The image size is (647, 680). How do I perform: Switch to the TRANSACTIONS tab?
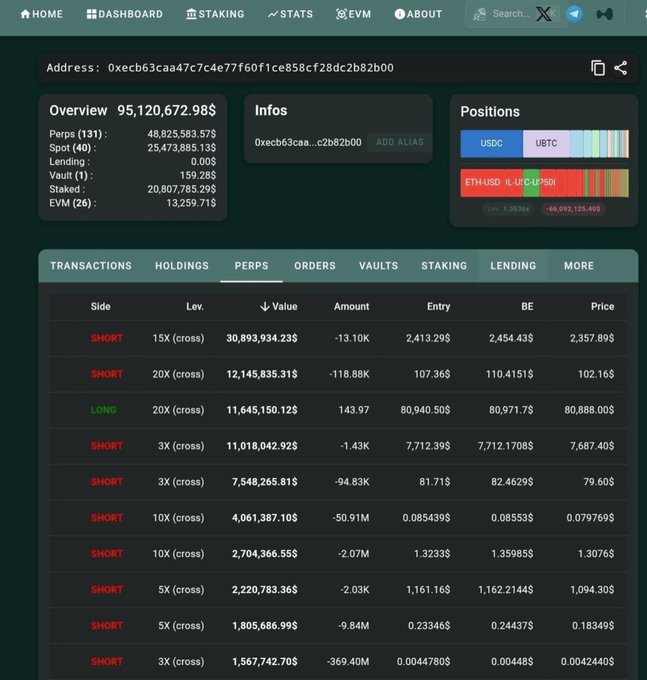coord(91,266)
